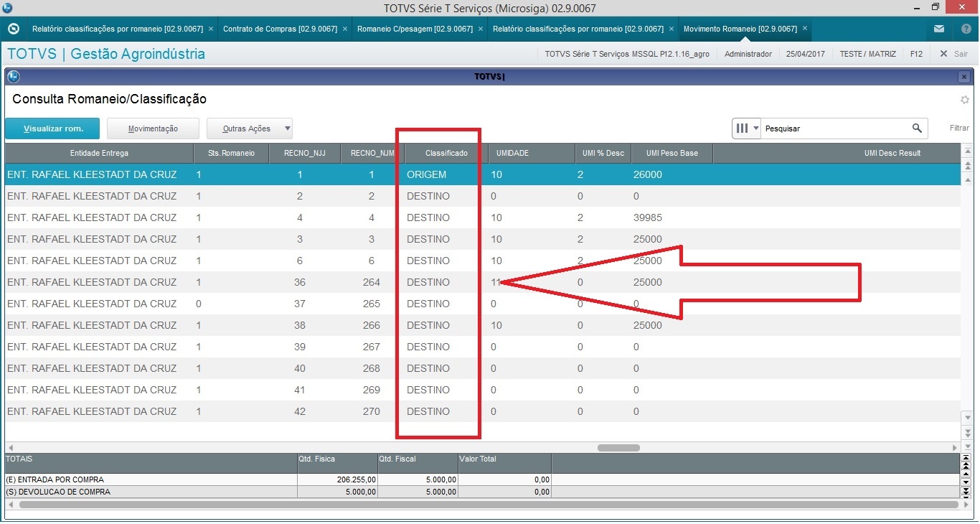Click grid double down-arrow page button
The image size is (980, 524).
(966, 434)
